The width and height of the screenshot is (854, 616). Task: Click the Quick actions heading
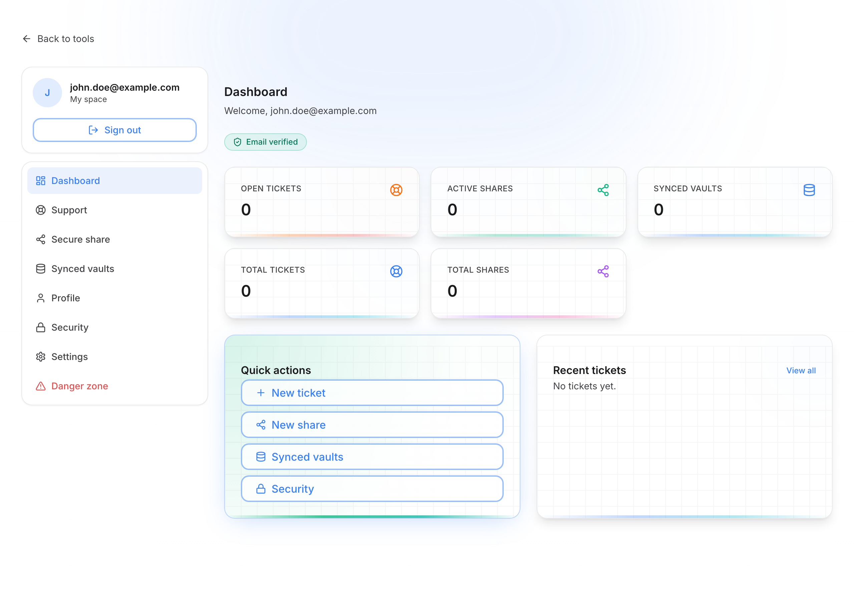click(276, 370)
